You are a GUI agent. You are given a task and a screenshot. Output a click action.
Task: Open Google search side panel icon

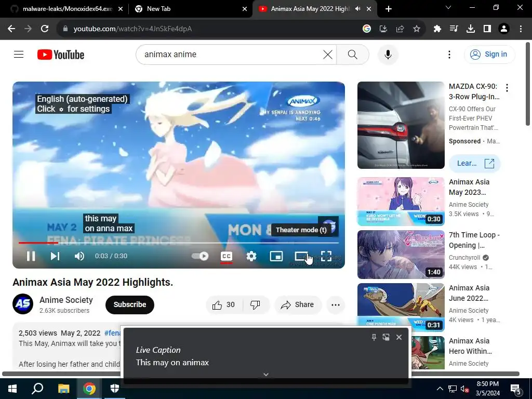point(366,29)
